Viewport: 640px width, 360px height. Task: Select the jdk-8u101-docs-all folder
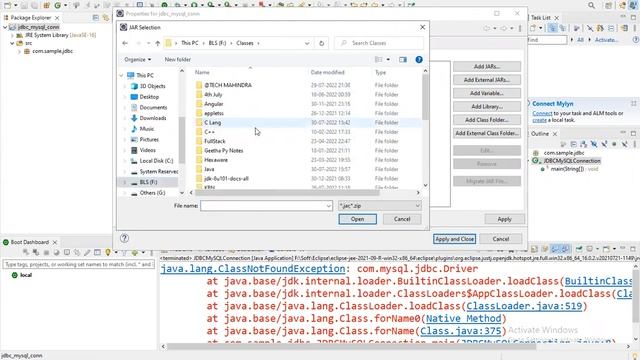(x=226, y=178)
